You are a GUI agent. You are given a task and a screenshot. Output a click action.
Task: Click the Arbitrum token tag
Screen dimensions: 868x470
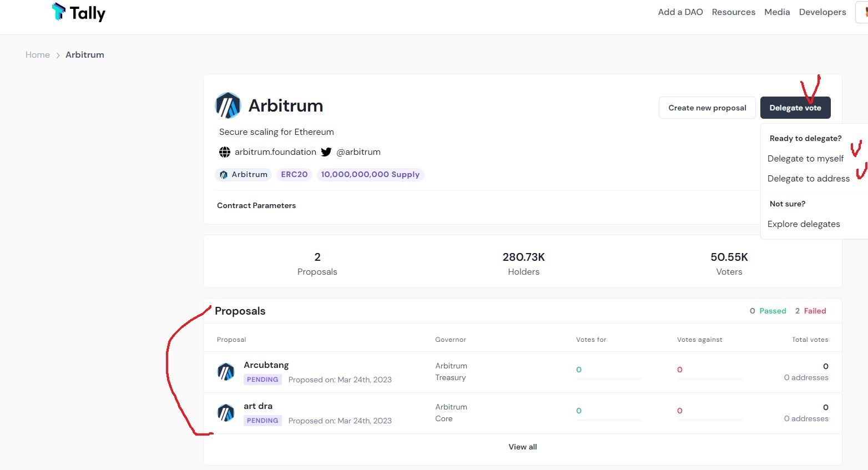[x=244, y=175]
